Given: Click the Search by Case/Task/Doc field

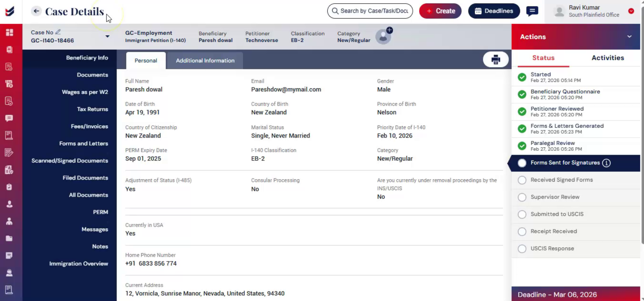Looking at the screenshot, I should point(370,11).
